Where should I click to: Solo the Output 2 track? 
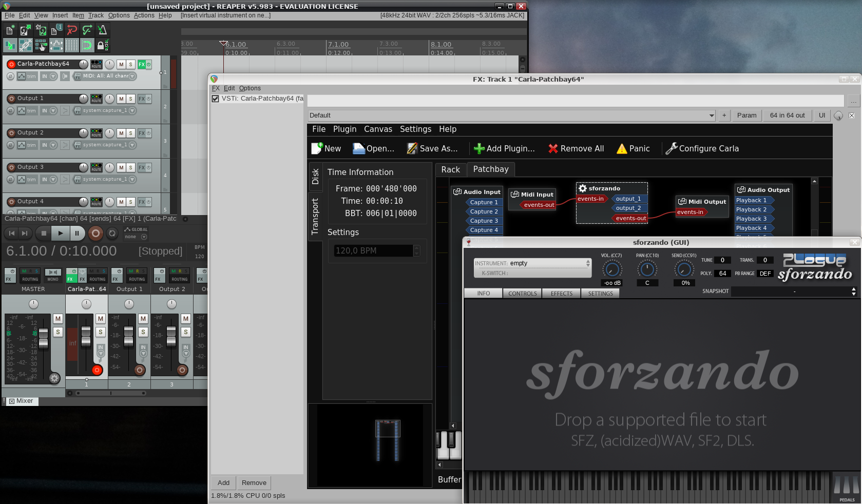click(131, 133)
